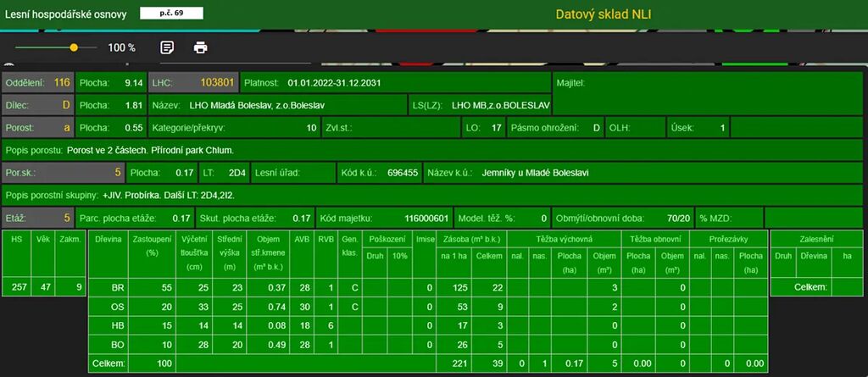
Task: Click the print icon in toolbar
Action: pyautogui.click(x=200, y=47)
